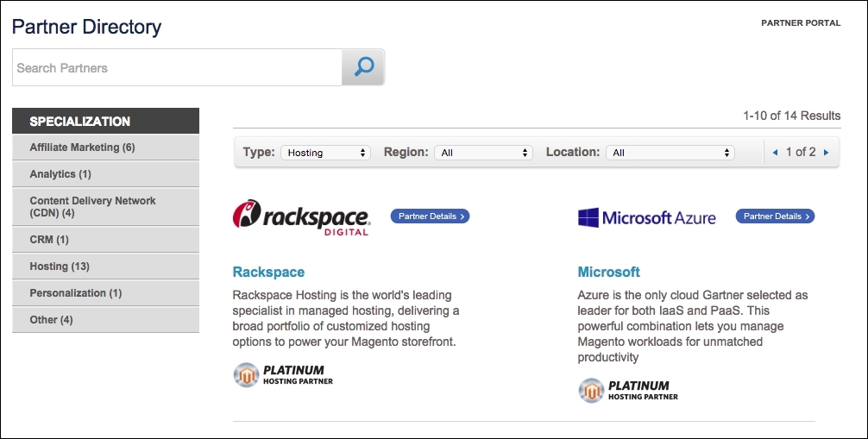This screenshot has height=439, width=868.
Task: Click Microsoft's Platinum Hosting Partner badge
Action: click(x=628, y=391)
